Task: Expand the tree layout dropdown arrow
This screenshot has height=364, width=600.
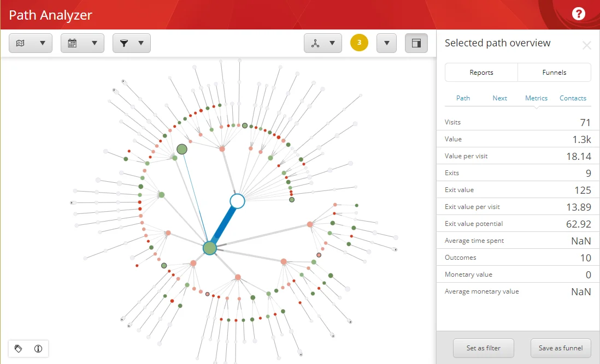Action: click(x=332, y=43)
